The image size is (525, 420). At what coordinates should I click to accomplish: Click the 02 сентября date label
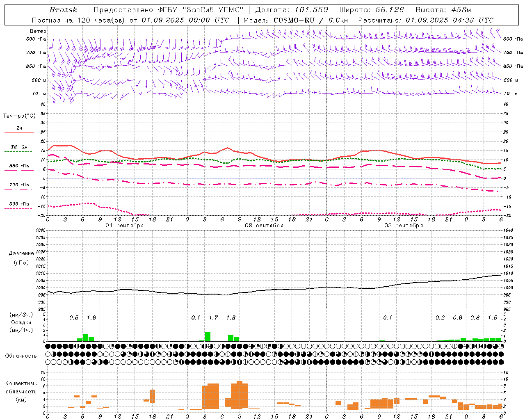(264, 226)
